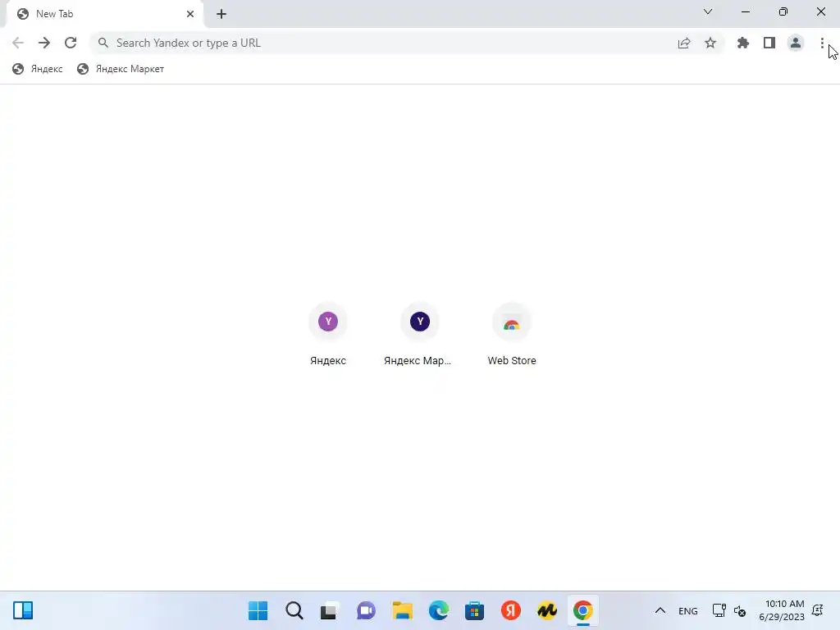840x630 pixels.
Task: Open Chrome three-dot menu
Action: point(822,43)
